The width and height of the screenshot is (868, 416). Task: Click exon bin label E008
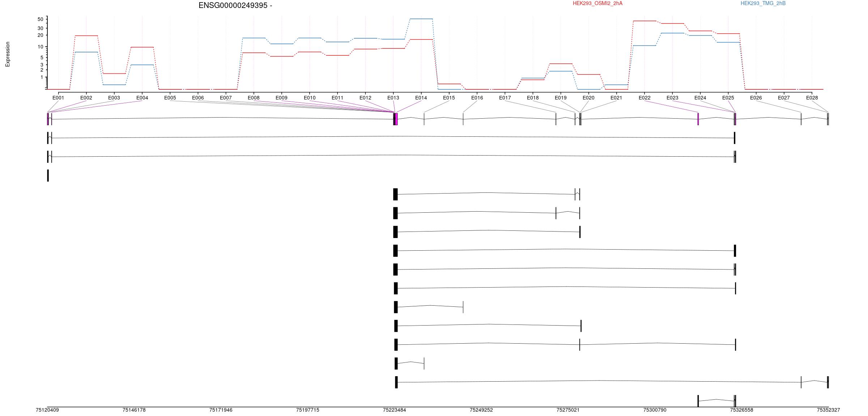point(254,98)
